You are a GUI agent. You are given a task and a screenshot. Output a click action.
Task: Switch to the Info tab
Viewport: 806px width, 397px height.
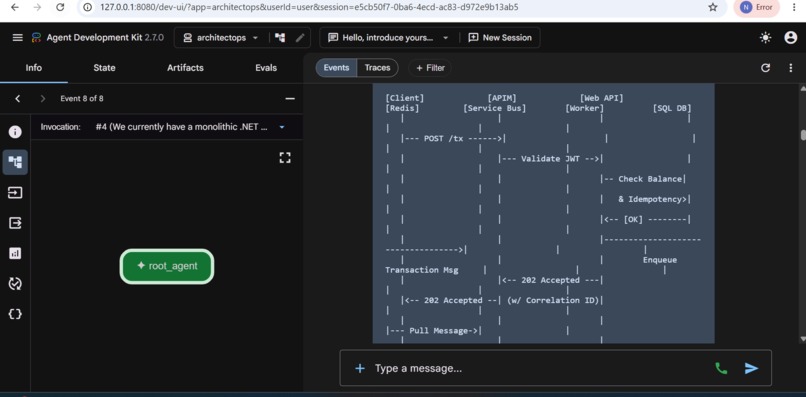34,68
